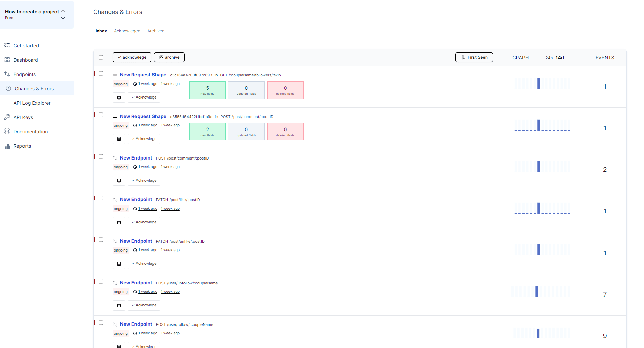Viewport: 644px width, 348px height.
Task: Switch the graph range to 24h
Action: point(549,58)
